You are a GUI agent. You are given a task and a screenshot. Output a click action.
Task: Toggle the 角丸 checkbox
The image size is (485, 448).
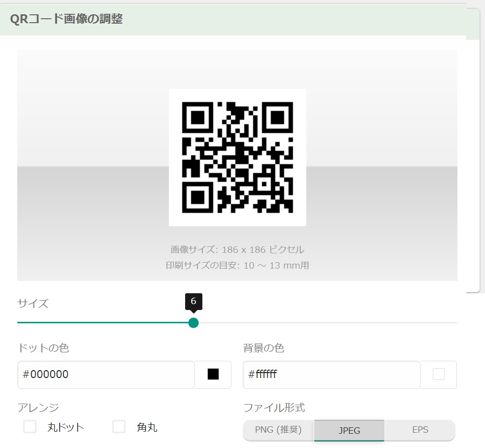point(119,427)
